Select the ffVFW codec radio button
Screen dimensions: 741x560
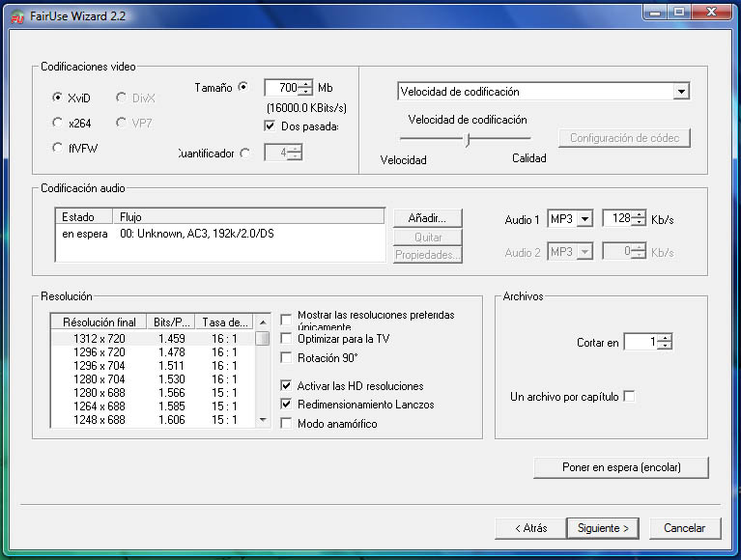(x=57, y=148)
